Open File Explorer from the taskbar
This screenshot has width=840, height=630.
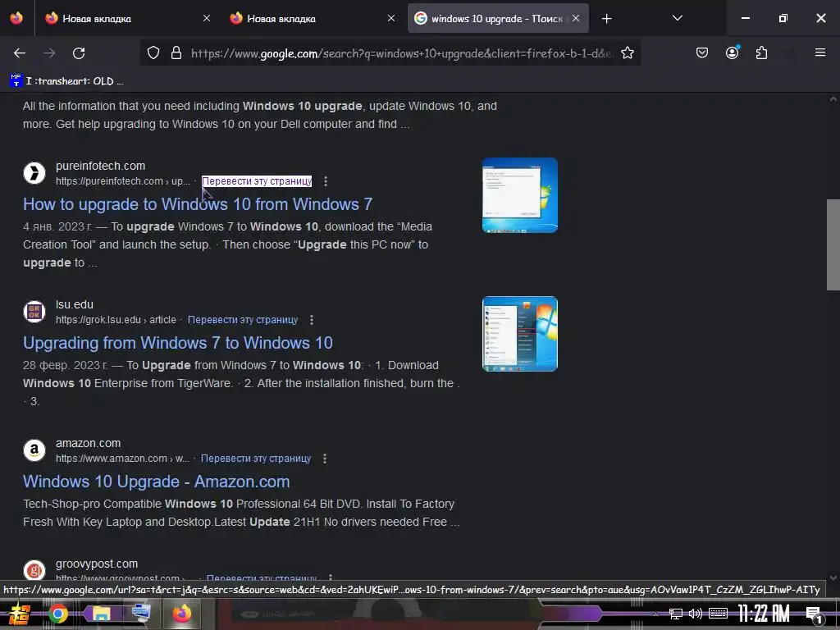point(101,614)
